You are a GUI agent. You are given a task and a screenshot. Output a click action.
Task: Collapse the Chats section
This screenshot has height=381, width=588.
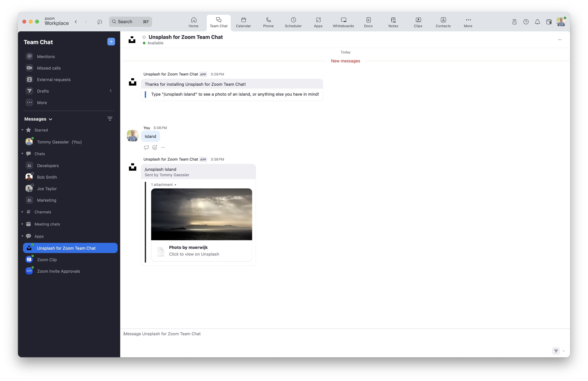pos(22,154)
